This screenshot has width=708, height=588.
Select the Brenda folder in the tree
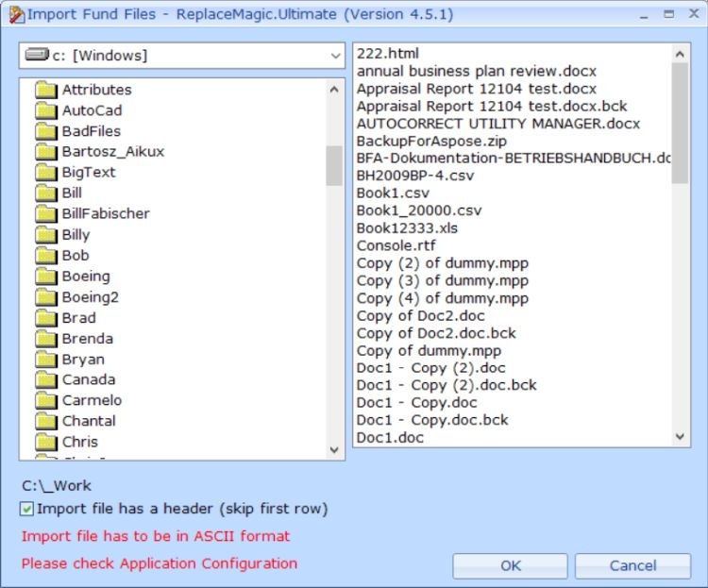click(x=87, y=339)
